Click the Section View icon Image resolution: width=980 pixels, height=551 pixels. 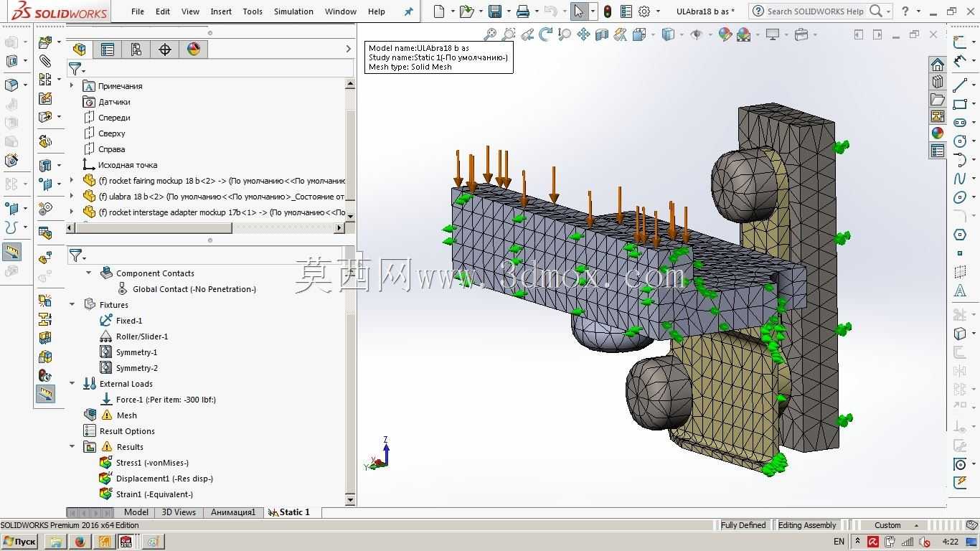[x=602, y=34]
